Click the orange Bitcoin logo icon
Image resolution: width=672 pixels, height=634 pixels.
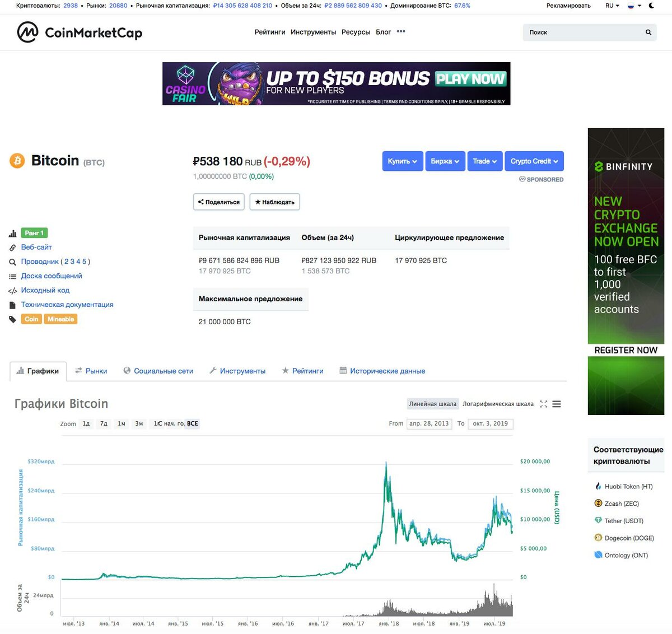[17, 161]
